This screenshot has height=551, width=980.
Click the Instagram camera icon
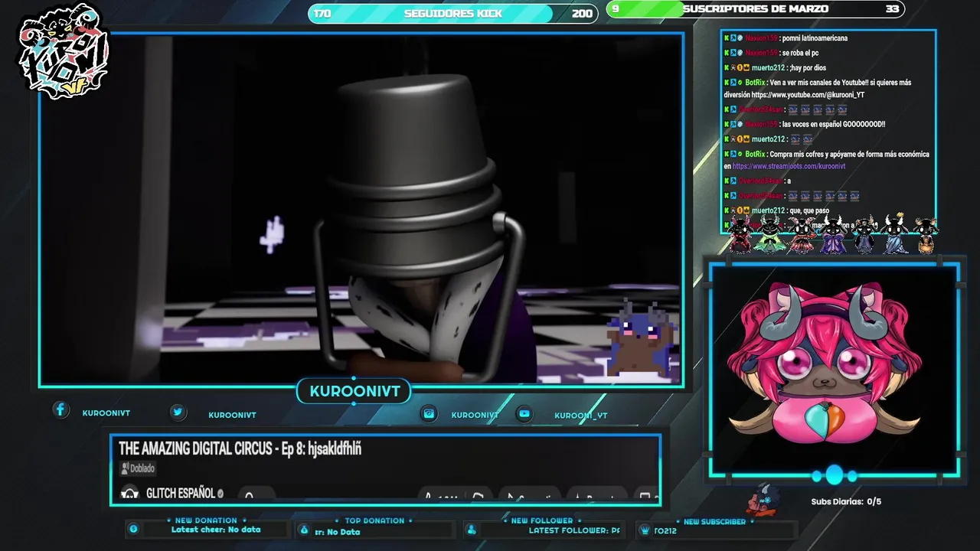tap(430, 414)
